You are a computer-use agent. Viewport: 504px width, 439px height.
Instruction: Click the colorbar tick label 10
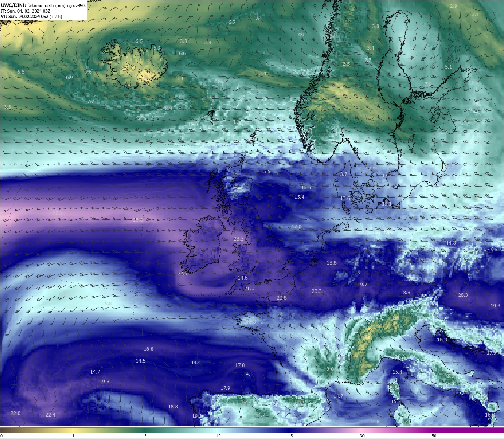(x=218, y=436)
